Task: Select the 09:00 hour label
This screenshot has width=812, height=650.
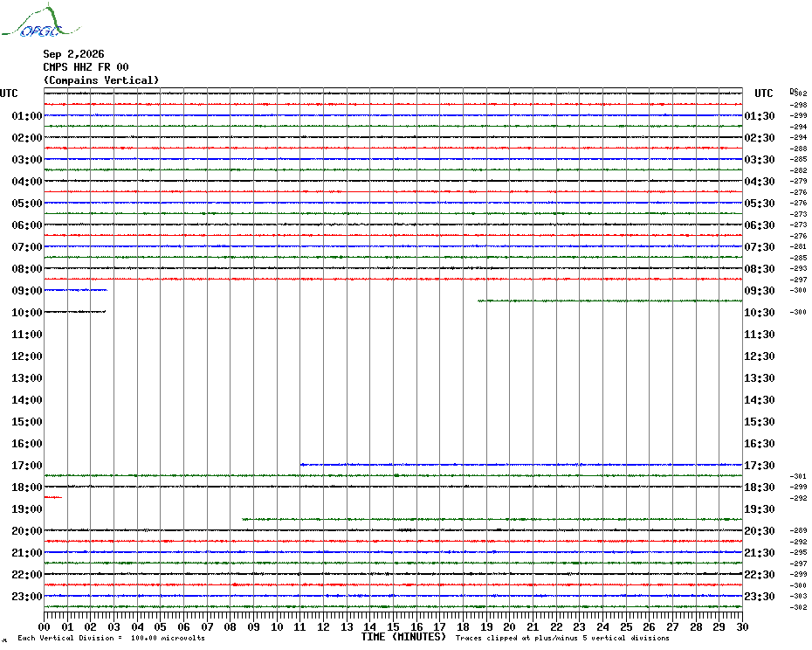Action: coord(27,291)
